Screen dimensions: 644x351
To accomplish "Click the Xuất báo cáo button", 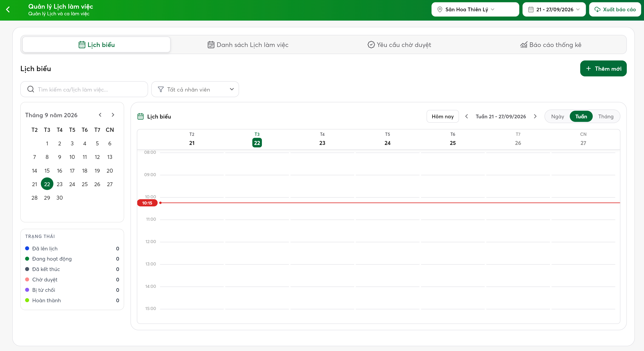I will pos(615,10).
